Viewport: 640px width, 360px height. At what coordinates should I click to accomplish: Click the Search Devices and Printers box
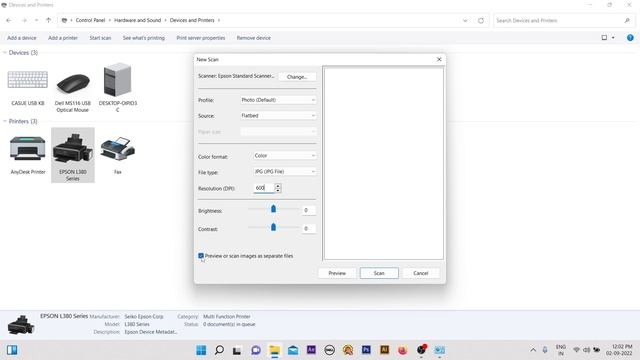563,20
